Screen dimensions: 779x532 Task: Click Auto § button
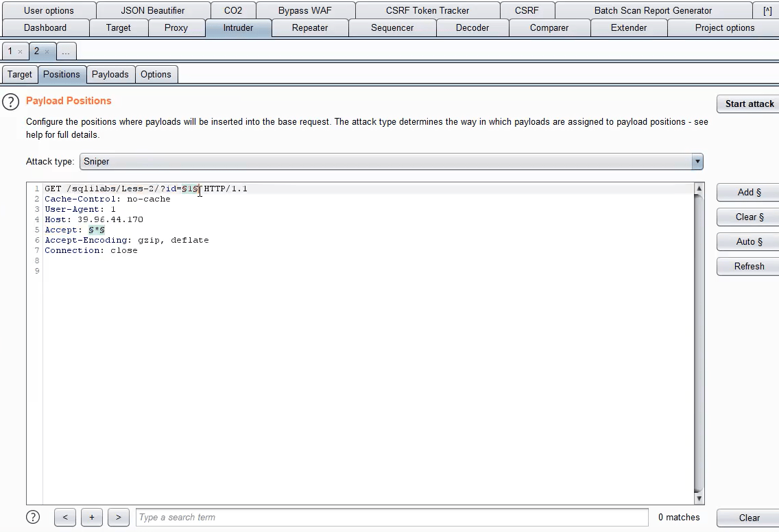coord(749,241)
